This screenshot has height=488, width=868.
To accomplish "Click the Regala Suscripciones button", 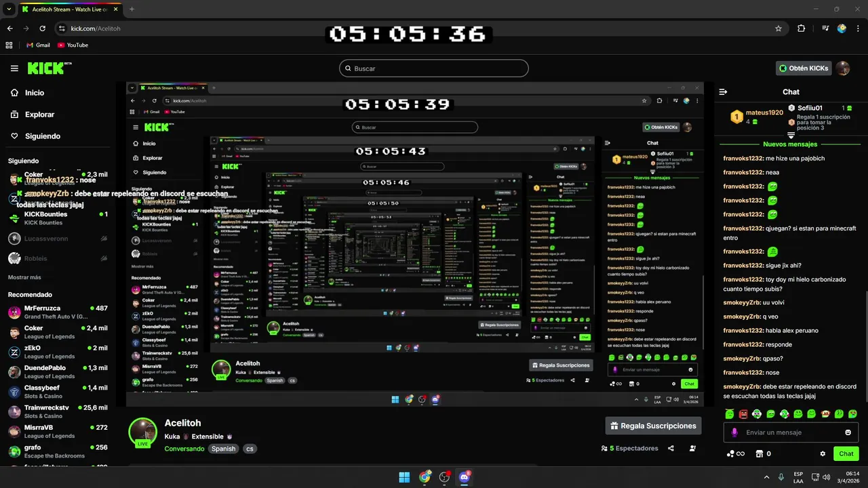I will 653,426.
